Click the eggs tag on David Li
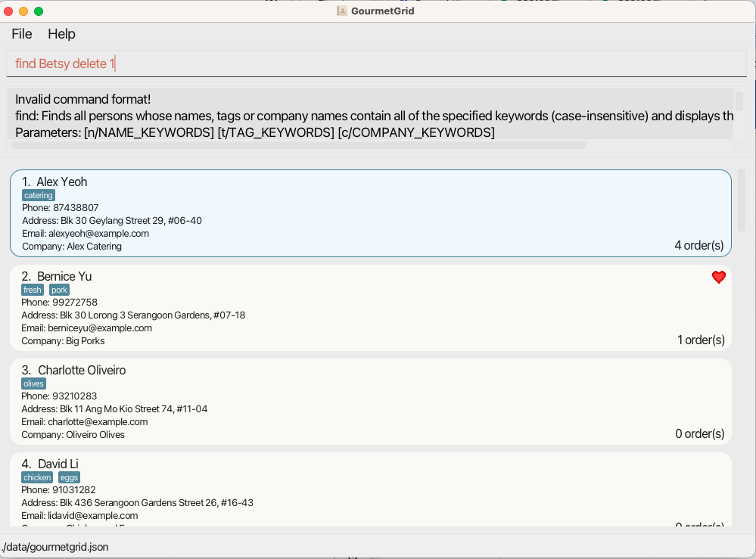 69,477
